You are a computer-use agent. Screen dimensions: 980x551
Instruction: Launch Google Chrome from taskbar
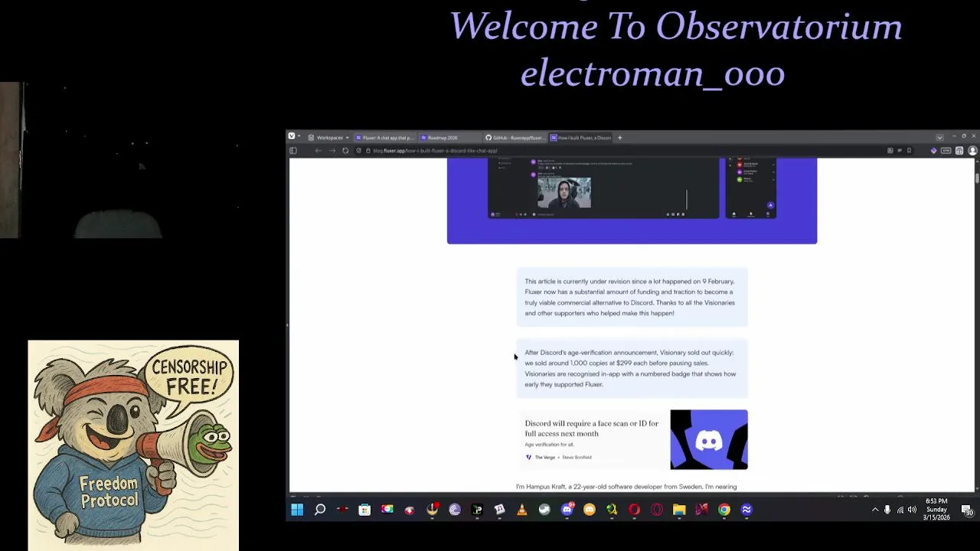[724, 510]
